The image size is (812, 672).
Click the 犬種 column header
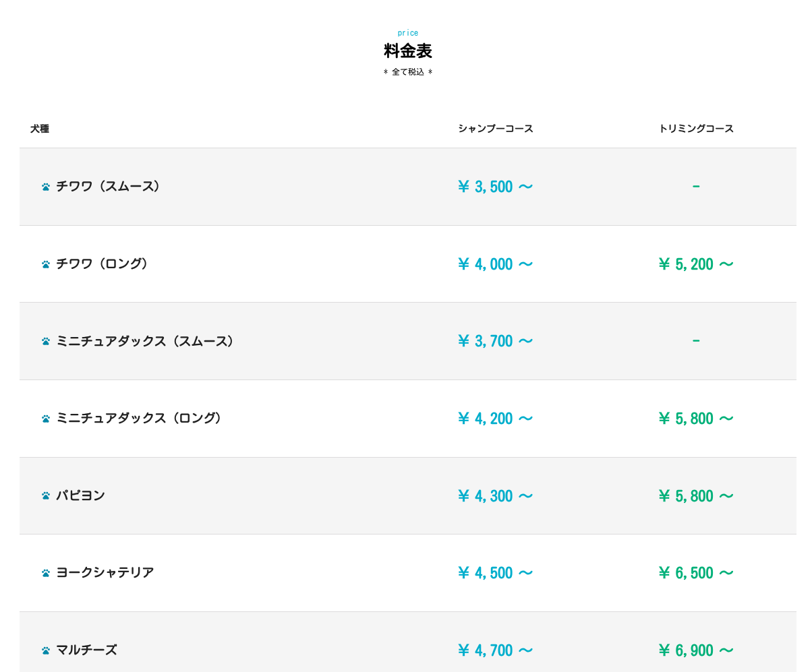(40, 129)
